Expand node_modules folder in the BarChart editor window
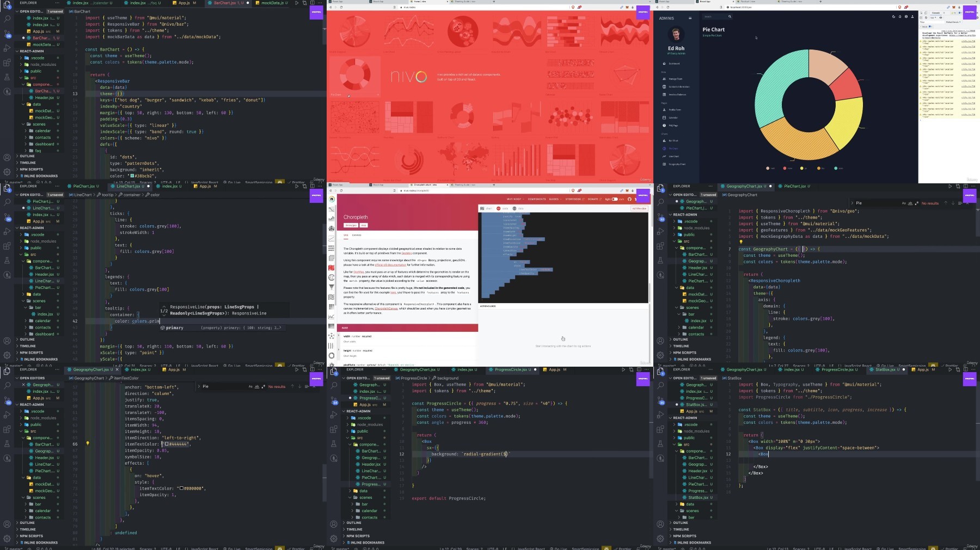Image resolution: width=980 pixels, height=550 pixels. [x=39, y=64]
